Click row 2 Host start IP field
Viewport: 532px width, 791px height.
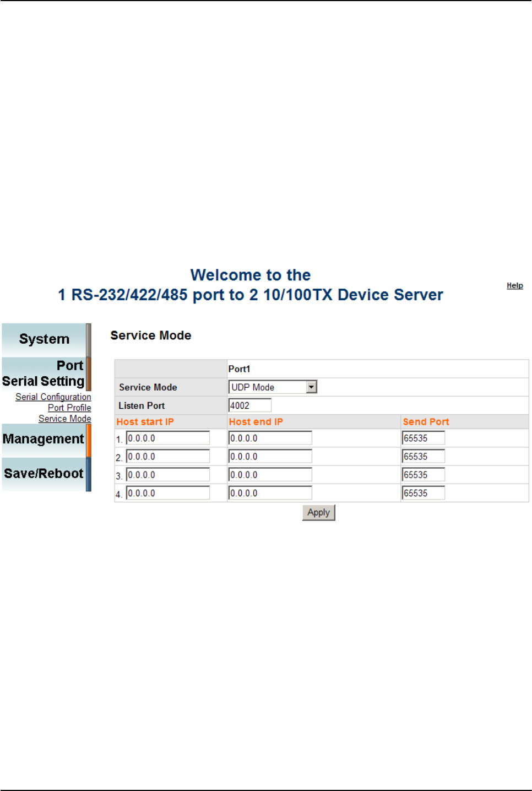pyautogui.click(x=168, y=456)
